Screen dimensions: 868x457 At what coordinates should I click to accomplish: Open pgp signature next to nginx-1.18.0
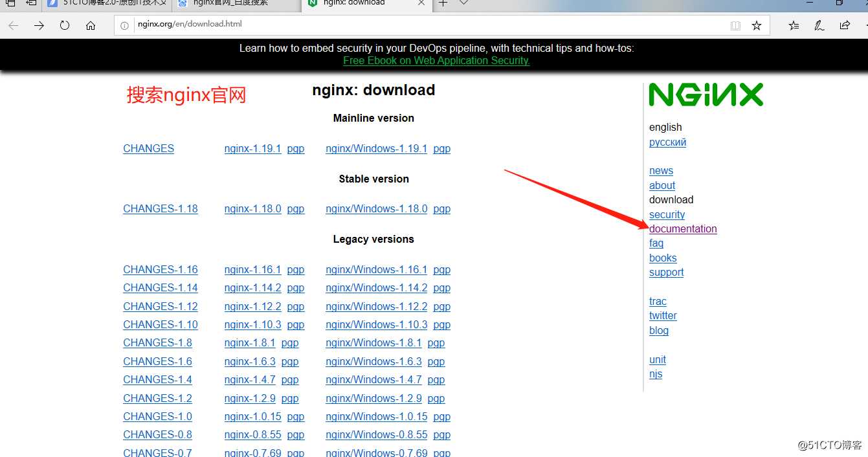pyautogui.click(x=296, y=208)
